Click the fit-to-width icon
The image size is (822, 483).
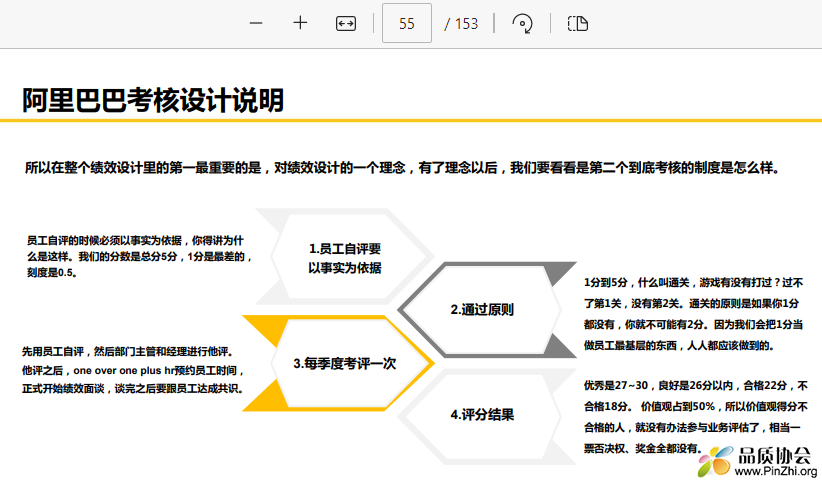pos(345,24)
